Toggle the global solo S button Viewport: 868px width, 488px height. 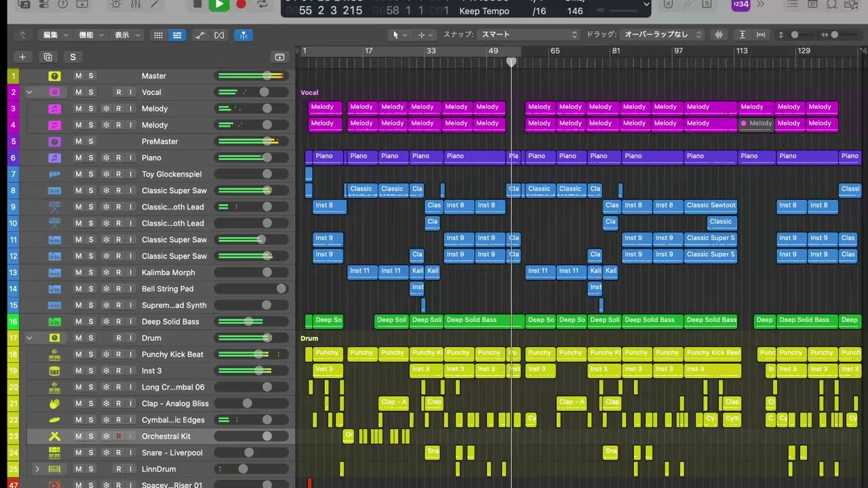point(73,57)
